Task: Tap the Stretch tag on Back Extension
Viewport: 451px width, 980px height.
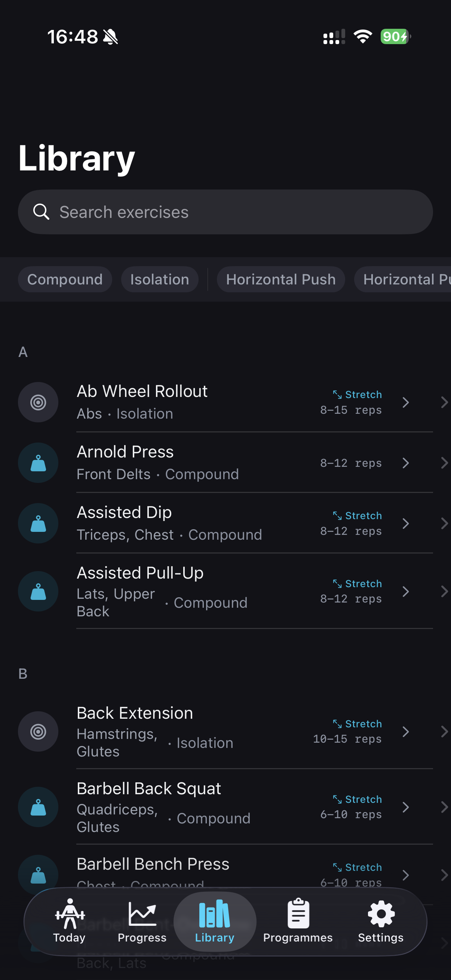Action: coord(357,724)
